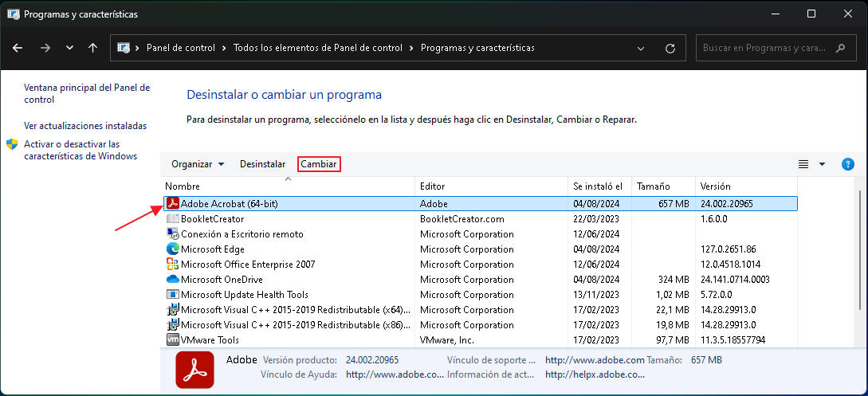Screen dimensions: 868x396
Task: Go up one folder level
Action: tap(93, 48)
